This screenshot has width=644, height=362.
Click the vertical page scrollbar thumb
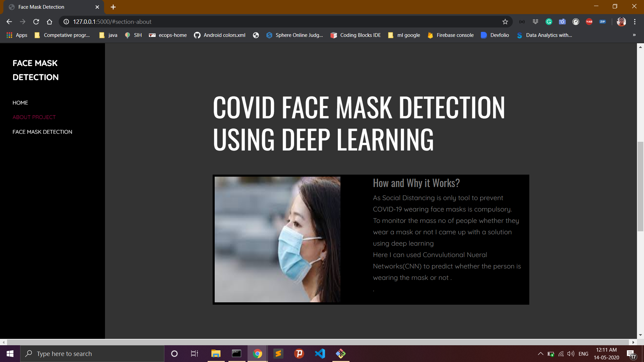[x=640, y=186]
